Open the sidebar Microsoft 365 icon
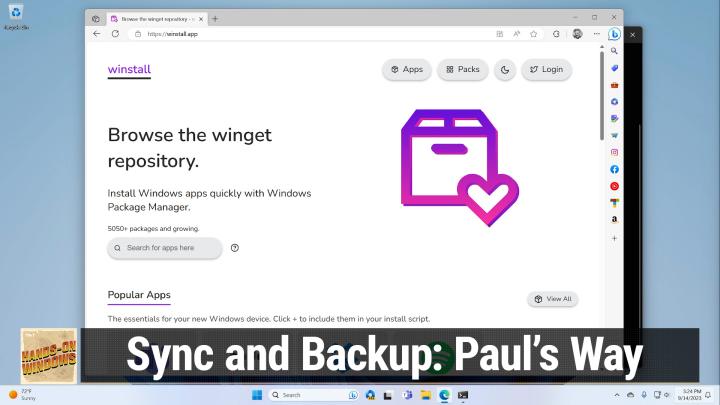720x405 pixels. (x=614, y=101)
